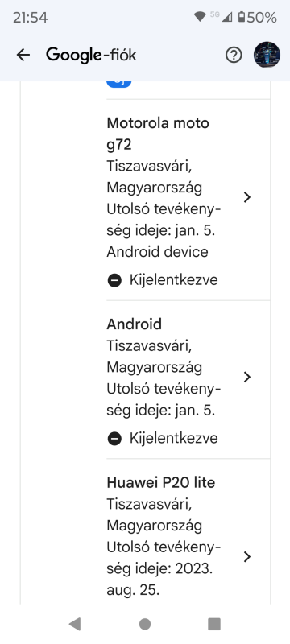Screen dimensions: 290x644
Task: Expand the Android device chevron
Action: click(246, 377)
